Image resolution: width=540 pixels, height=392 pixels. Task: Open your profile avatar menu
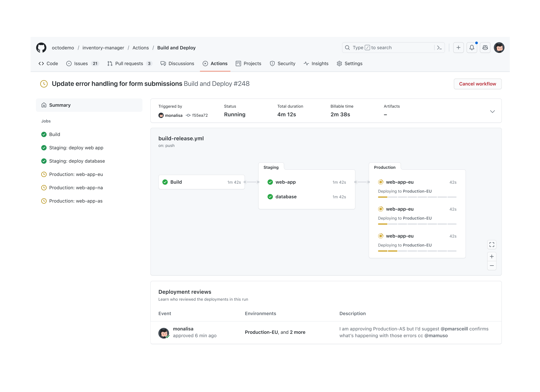(x=499, y=47)
